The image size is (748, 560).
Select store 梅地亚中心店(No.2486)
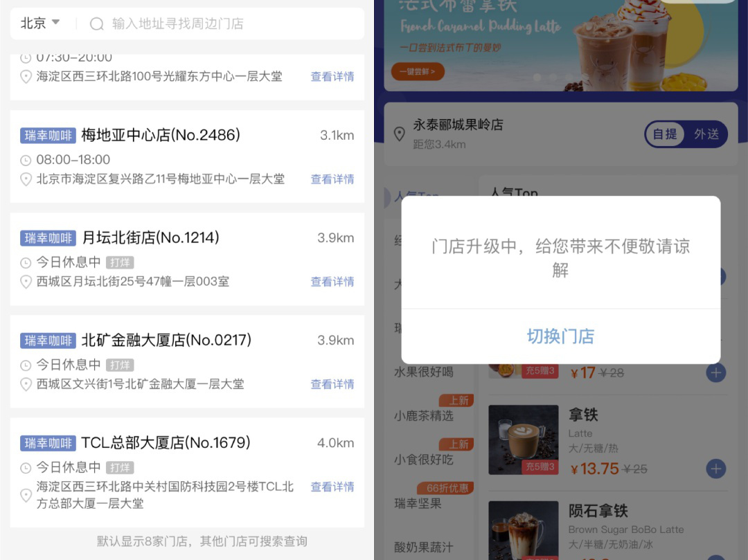(161, 135)
